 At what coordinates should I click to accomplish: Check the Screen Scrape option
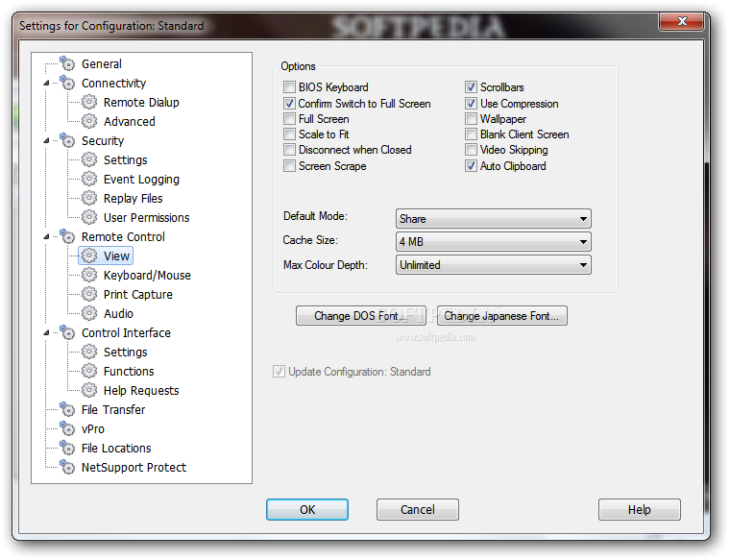click(289, 166)
